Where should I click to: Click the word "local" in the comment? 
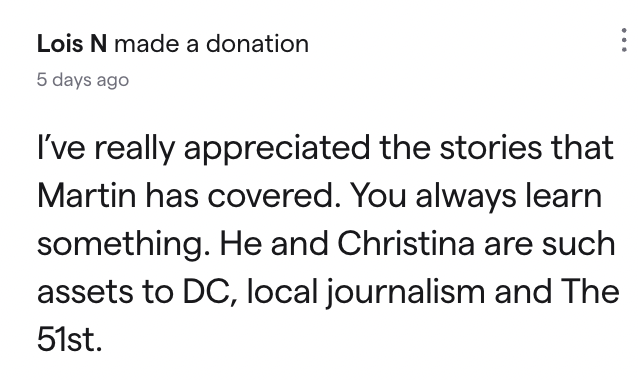(282, 292)
